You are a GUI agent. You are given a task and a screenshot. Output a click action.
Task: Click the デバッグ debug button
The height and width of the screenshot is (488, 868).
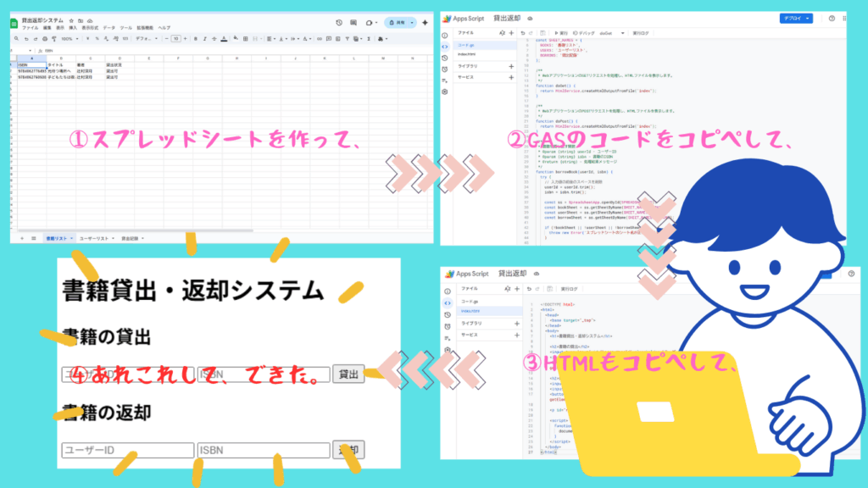coord(586,32)
